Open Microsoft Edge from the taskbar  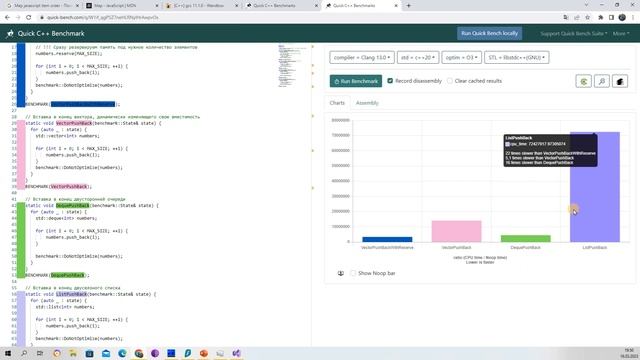click(122, 353)
